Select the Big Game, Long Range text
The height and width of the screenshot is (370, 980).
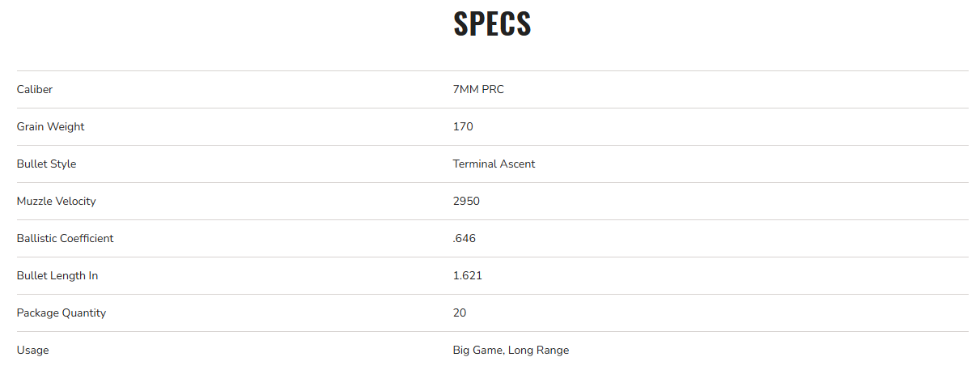[x=511, y=350]
